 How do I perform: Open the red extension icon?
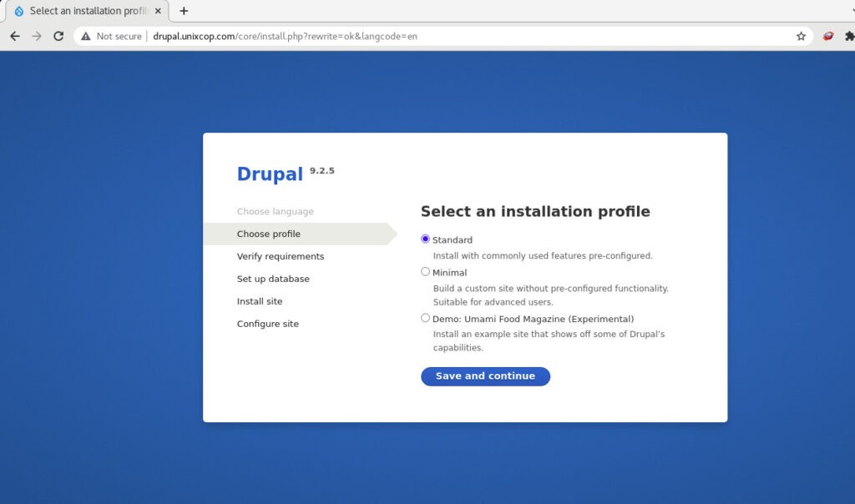827,37
